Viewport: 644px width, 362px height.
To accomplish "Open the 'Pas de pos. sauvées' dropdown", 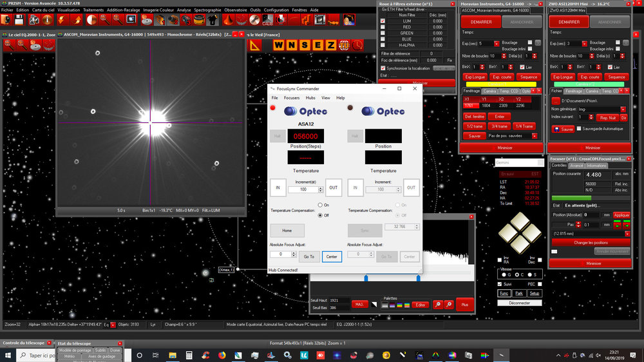I will point(535,136).
